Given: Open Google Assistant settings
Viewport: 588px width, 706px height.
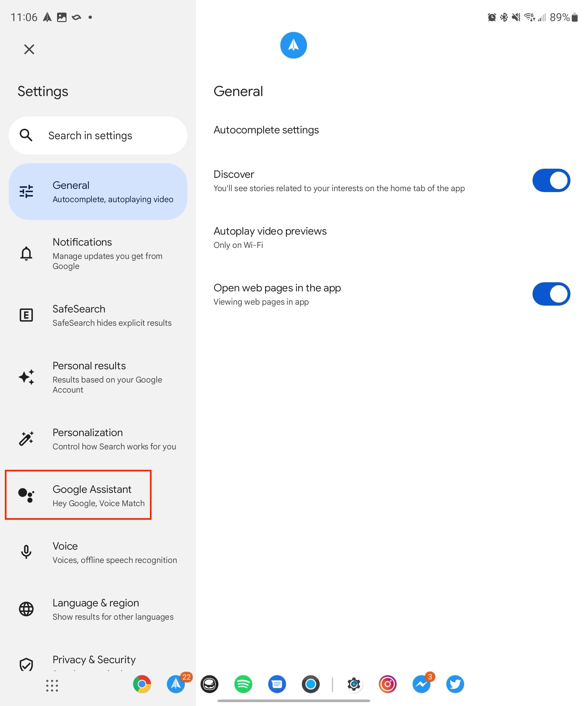Looking at the screenshot, I should click(x=78, y=495).
